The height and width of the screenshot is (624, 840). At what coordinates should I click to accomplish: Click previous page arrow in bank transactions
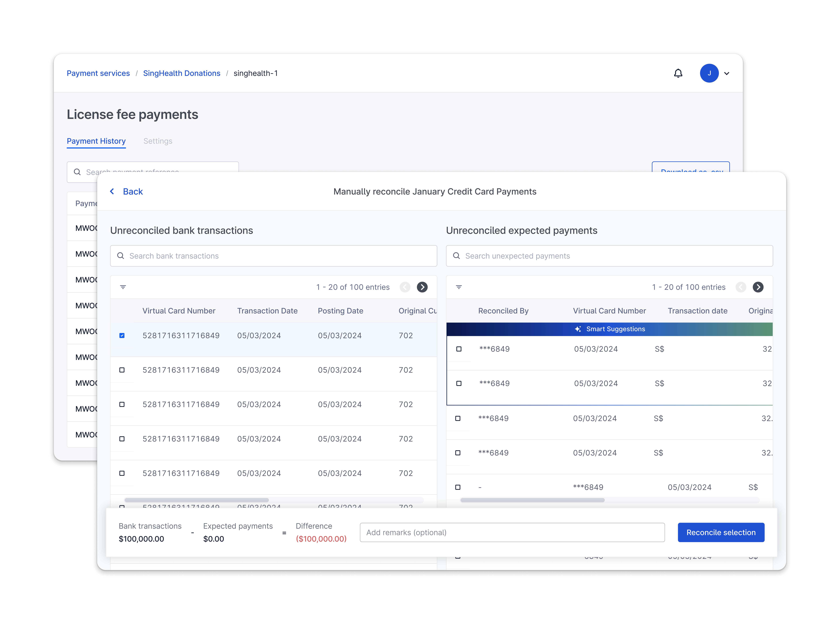405,287
